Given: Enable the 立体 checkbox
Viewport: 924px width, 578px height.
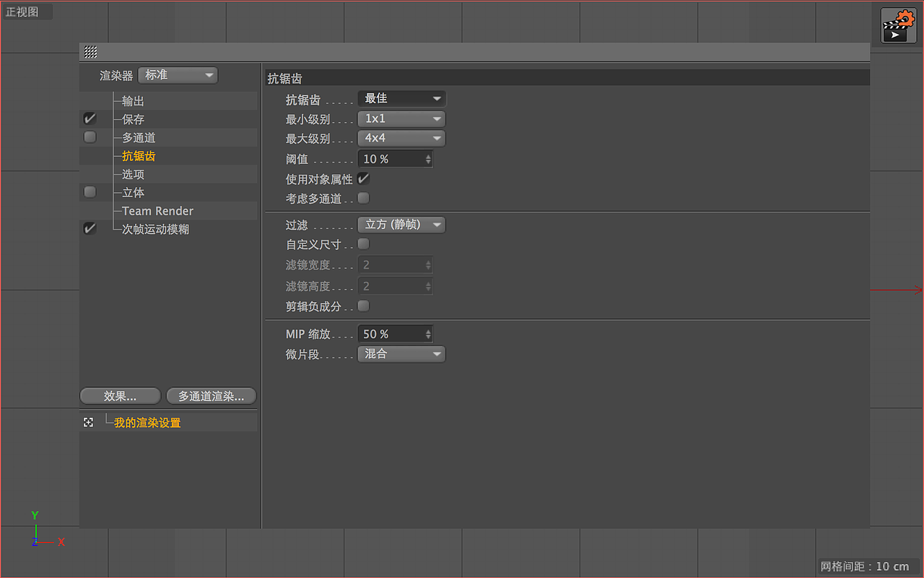Looking at the screenshot, I should click(x=90, y=192).
